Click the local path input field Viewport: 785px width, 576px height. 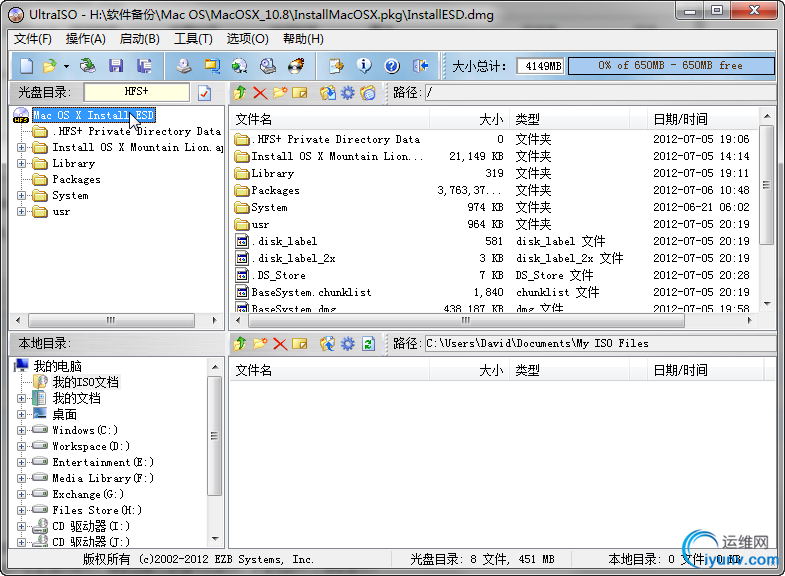600,343
